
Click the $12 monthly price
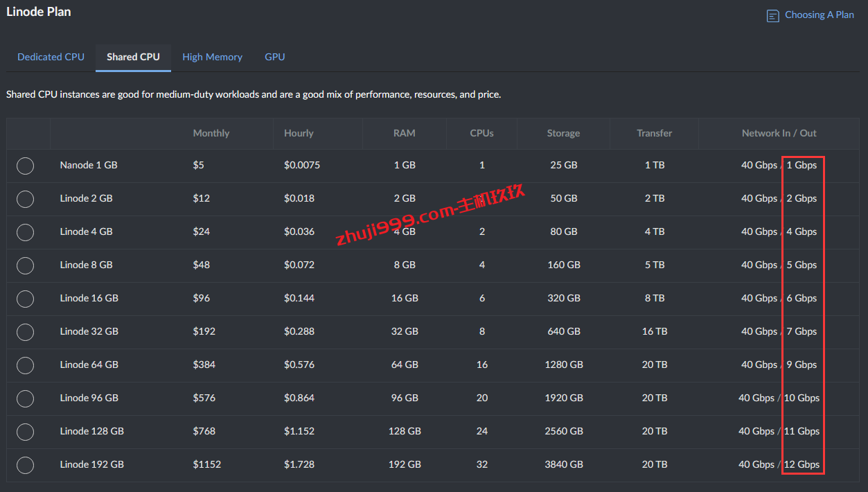pyautogui.click(x=202, y=198)
